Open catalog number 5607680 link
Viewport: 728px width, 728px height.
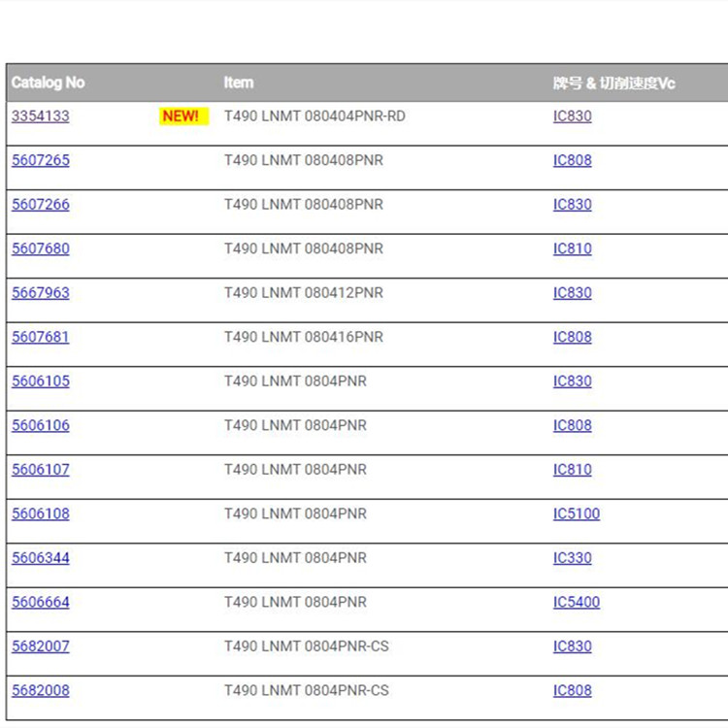pos(41,248)
